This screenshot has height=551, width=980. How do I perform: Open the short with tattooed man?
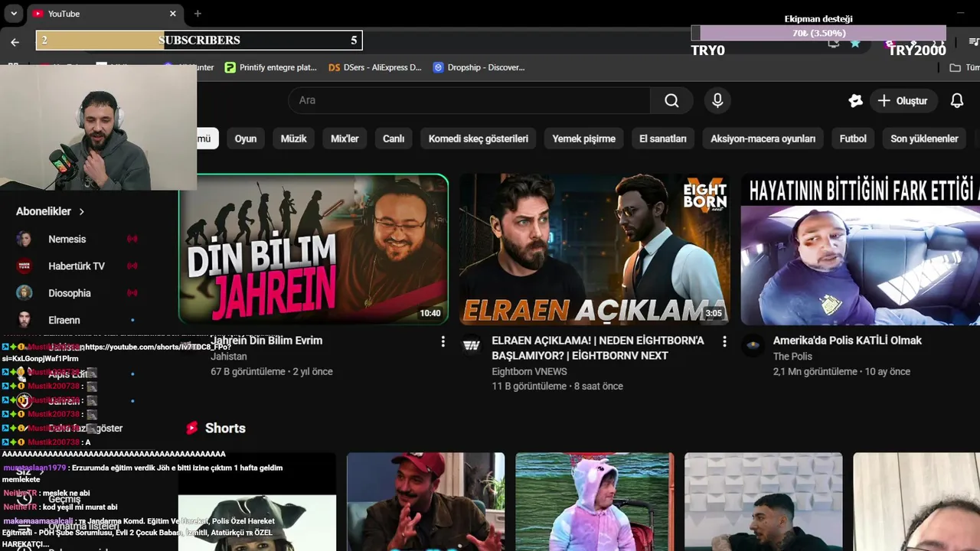(763, 502)
